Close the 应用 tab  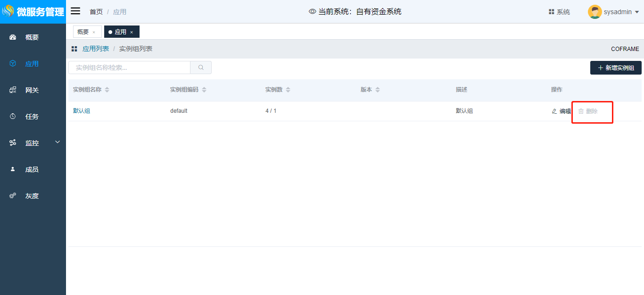pos(132,32)
